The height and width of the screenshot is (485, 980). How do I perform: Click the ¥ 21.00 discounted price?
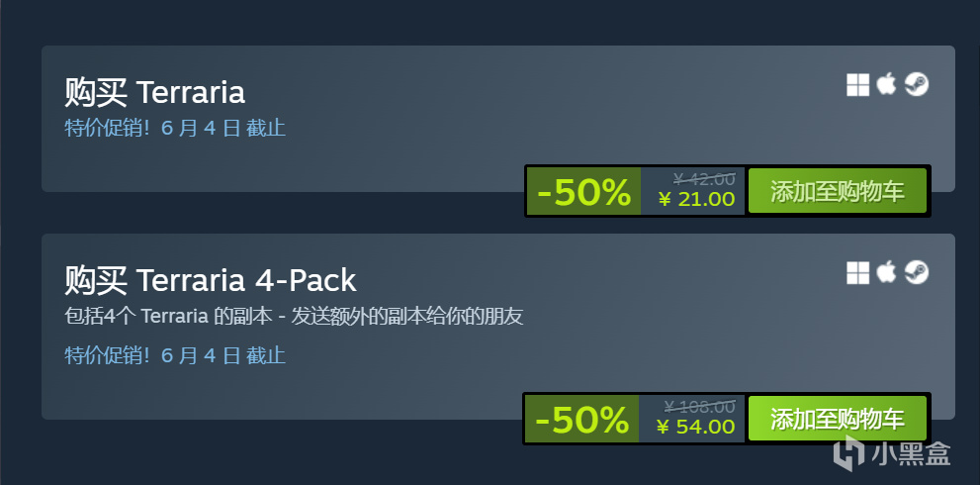coord(697,200)
